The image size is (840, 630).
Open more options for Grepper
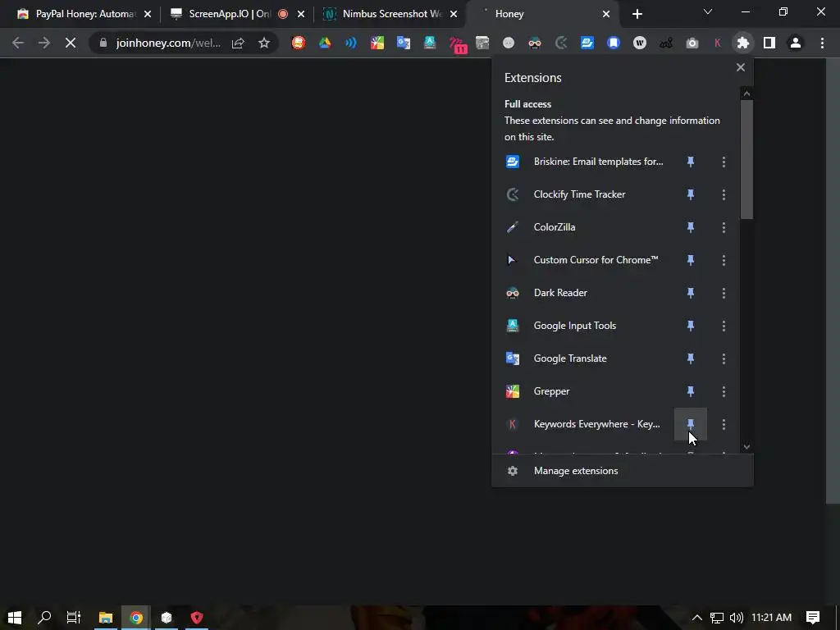[x=724, y=391]
